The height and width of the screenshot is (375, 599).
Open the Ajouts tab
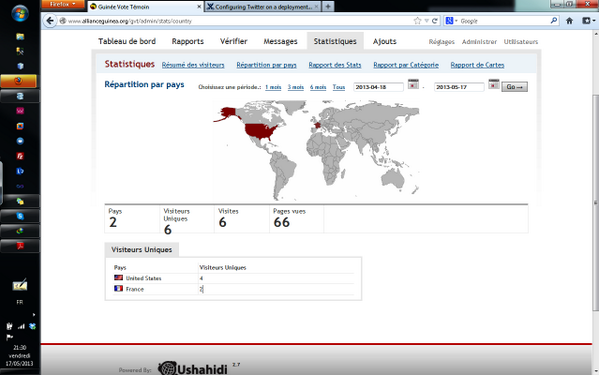coord(384,41)
